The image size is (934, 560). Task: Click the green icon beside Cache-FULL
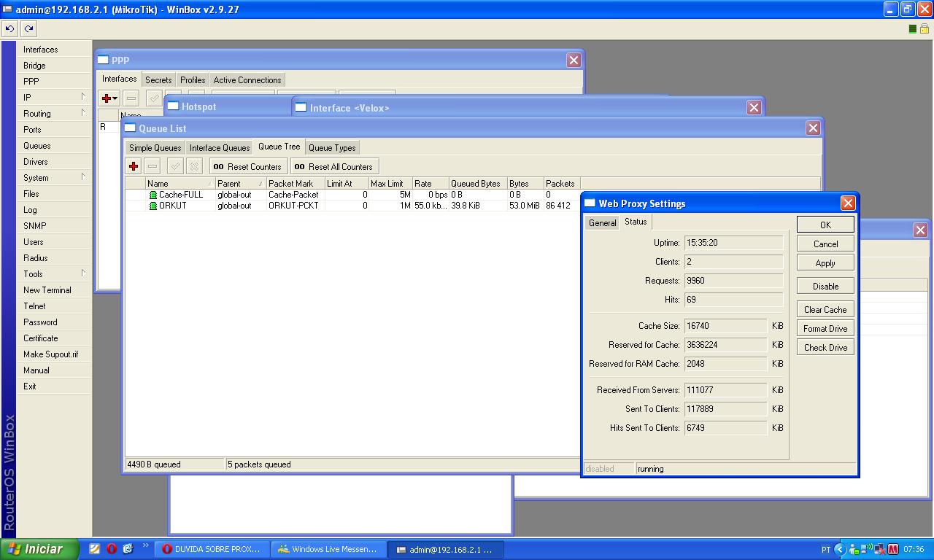click(153, 195)
